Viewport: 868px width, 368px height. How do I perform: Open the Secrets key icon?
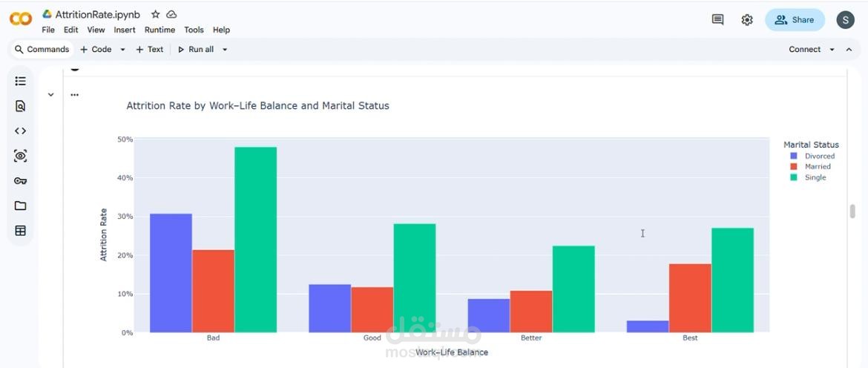click(21, 181)
